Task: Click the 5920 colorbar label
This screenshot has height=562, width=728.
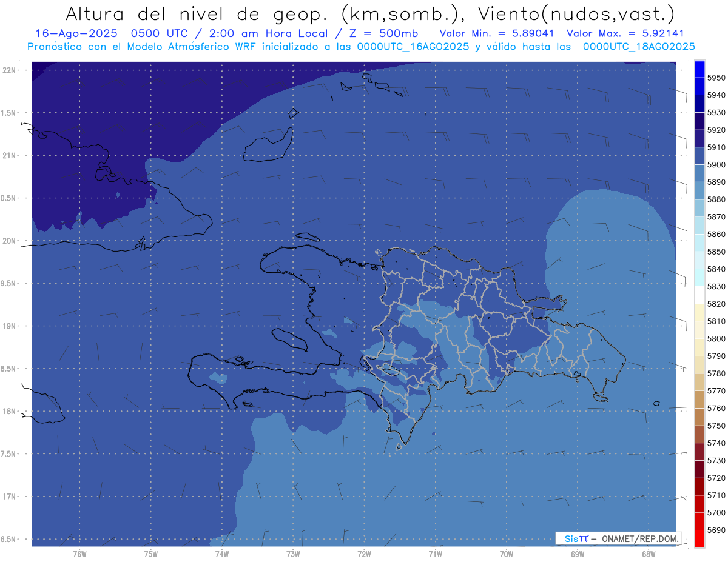Action: tap(715, 130)
